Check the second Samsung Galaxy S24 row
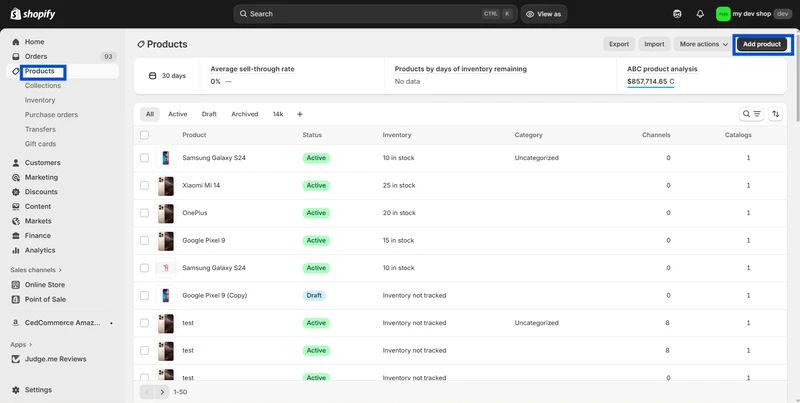 pyautogui.click(x=144, y=268)
